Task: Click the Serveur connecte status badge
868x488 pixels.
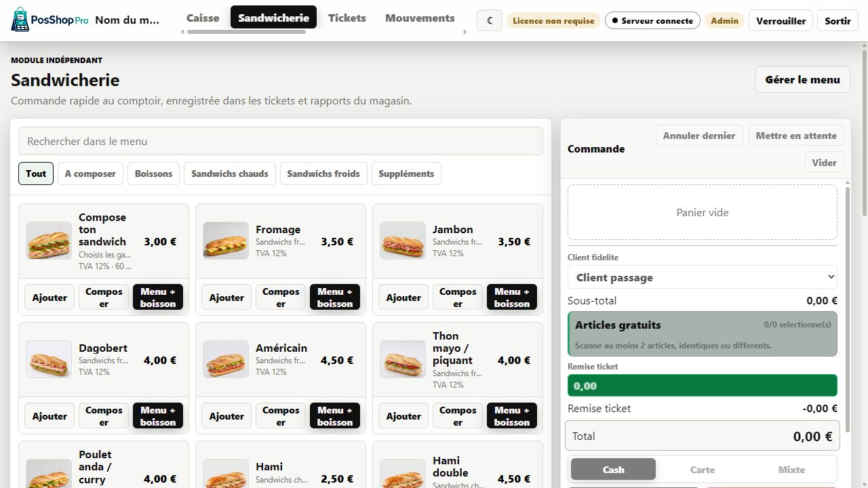Action: coord(652,20)
